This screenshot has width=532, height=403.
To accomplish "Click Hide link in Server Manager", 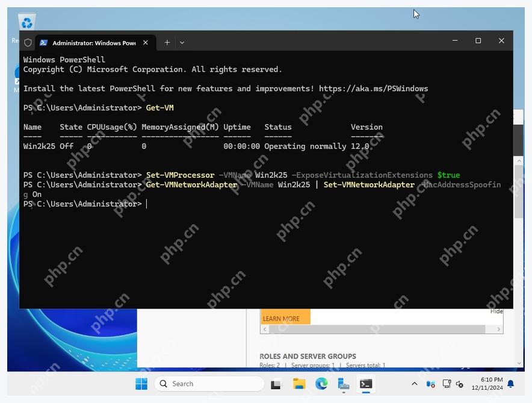I will [496, 311].
